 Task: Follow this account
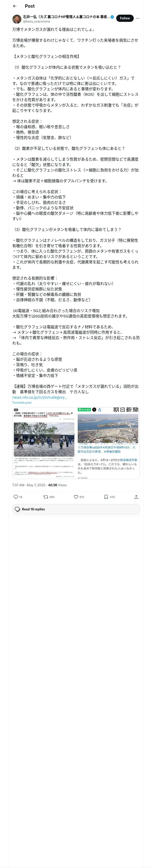pos(125,18)
